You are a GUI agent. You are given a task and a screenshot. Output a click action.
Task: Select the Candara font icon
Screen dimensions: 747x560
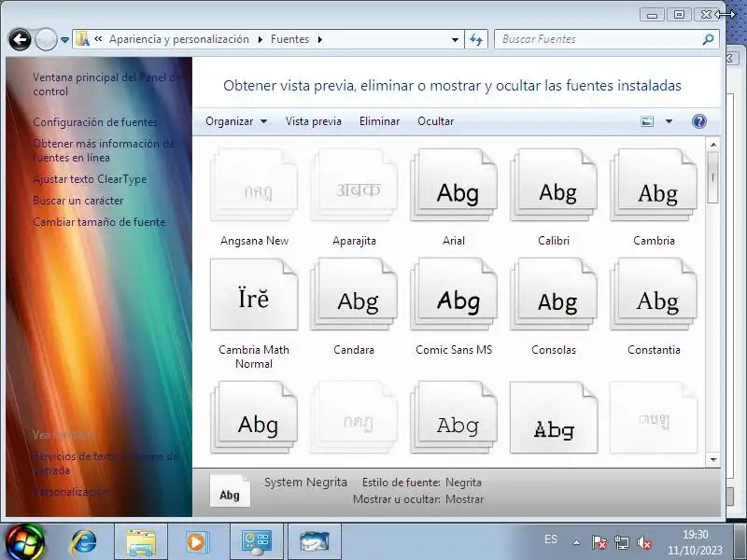point(354,294)
